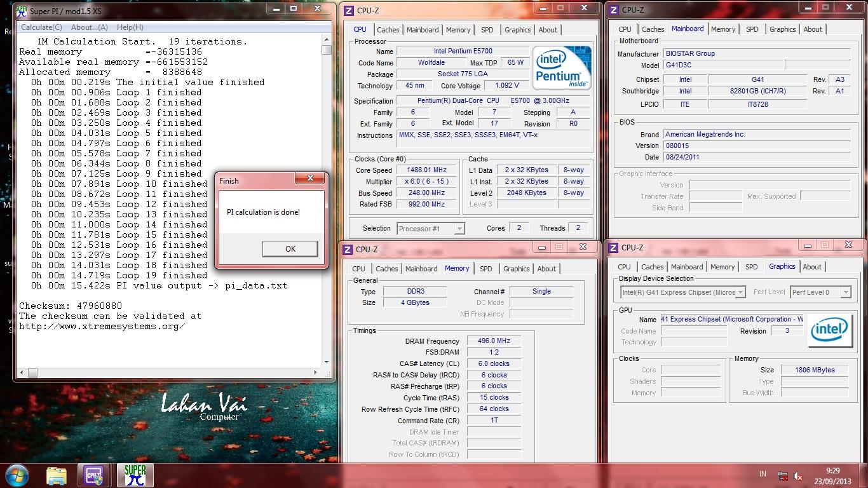868x488 pixels.
Task: Click the Bus Speed value 248.00 MHz
Action: point(427,193)
